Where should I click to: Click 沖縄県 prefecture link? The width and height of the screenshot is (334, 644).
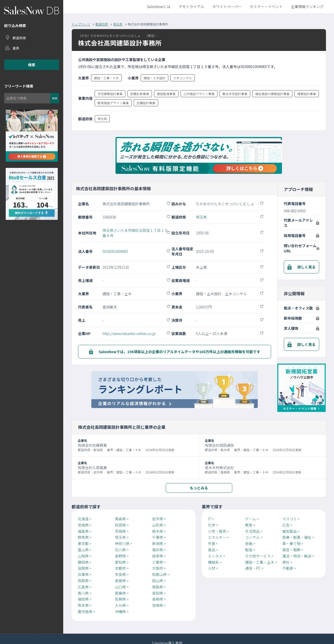tap(122, 612)
